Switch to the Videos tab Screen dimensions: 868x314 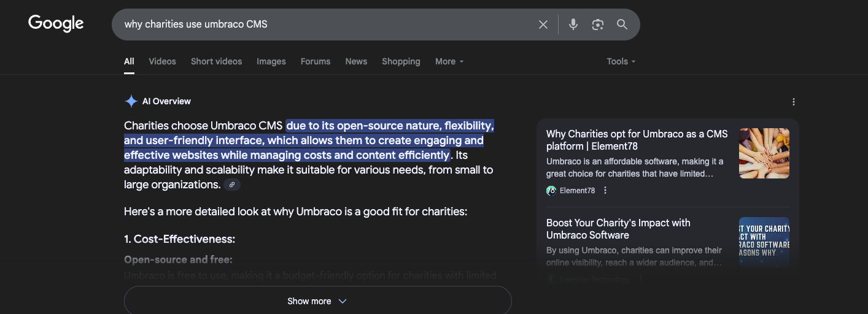click(162, 61)
